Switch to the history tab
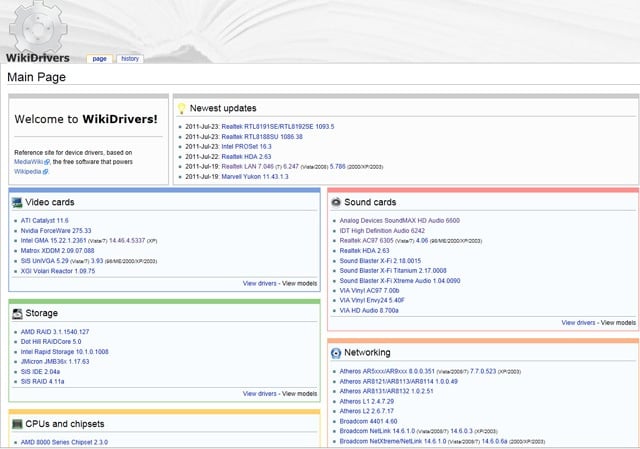The width and height of the screenshot is (640, 449). coord(130,59)
